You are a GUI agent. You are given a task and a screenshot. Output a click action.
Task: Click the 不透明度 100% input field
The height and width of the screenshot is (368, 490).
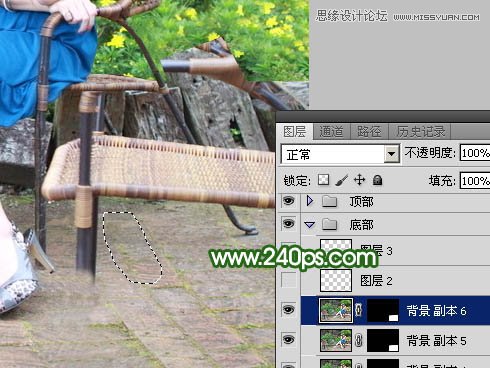tap(475, 153)
